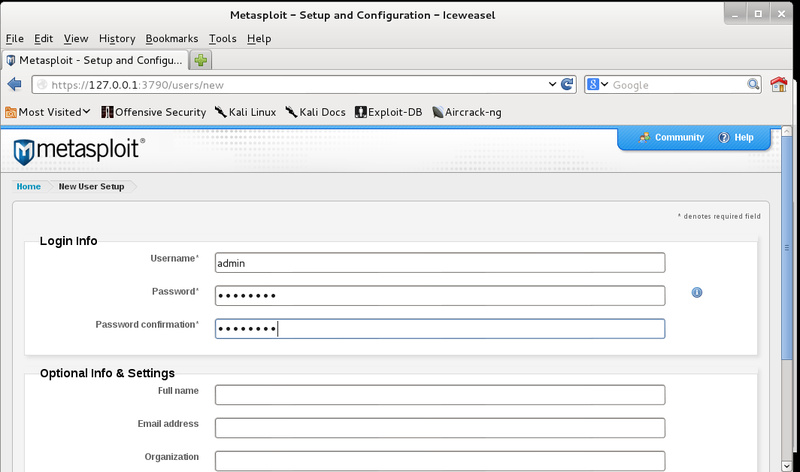Open the Kali Linux bookmark
Screen dimensions: 800x472
[x=245, y=112]
